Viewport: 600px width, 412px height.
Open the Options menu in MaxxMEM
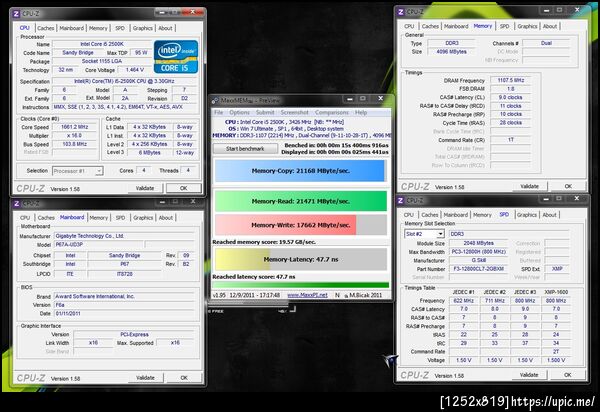point(240,112)
